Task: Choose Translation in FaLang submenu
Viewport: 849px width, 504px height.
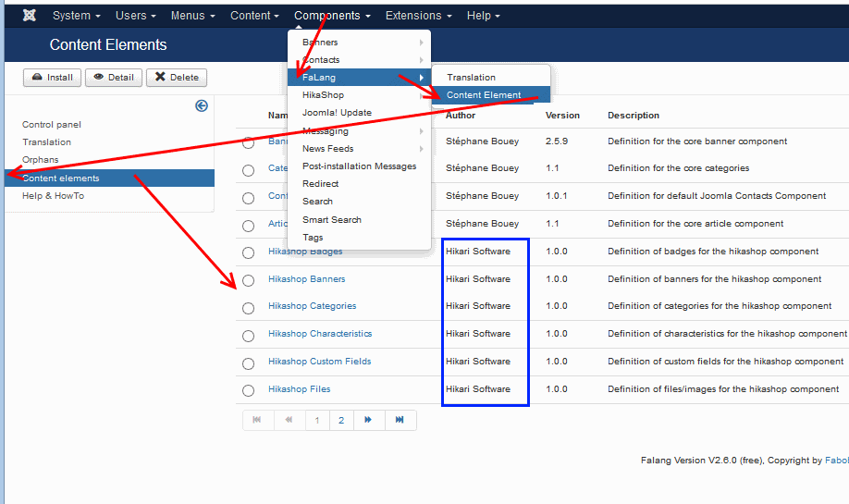Action: click(491, 78)
